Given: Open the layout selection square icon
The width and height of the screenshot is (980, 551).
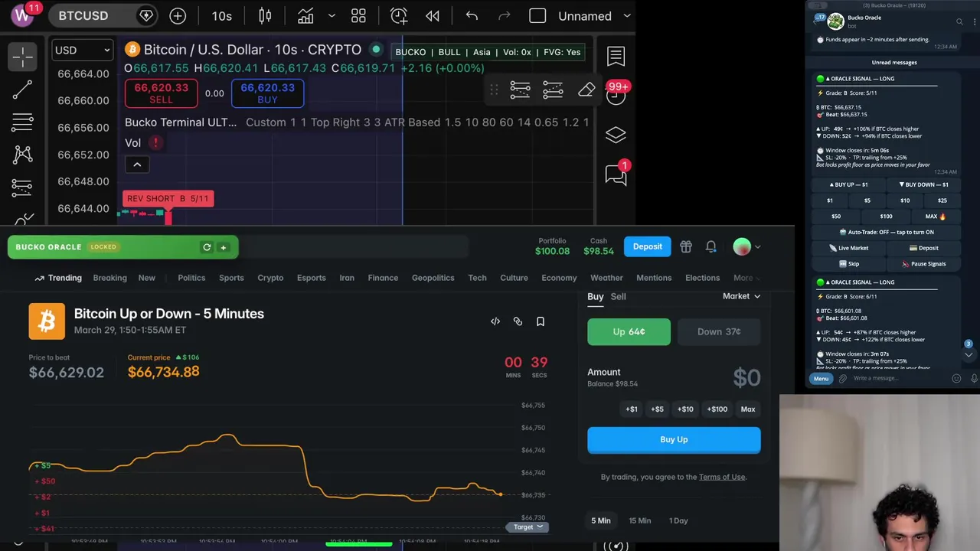Looking at the screenshot, I should tap(537, 16).
